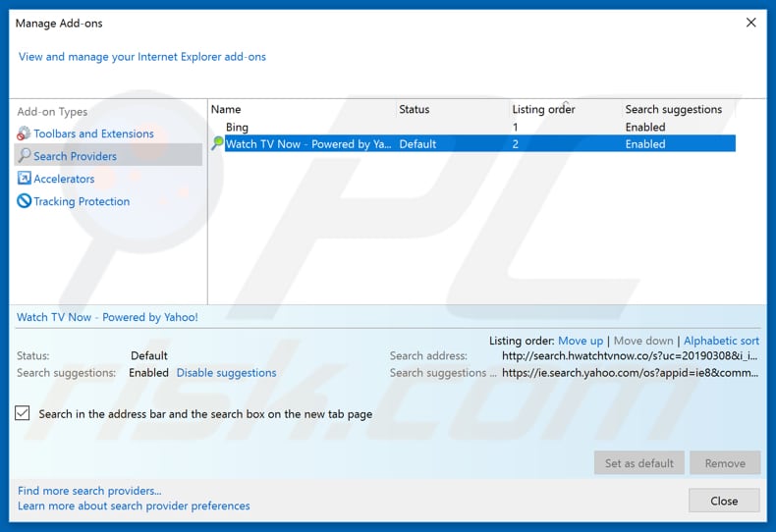Screen dimensions: 776x532
Task: Click the Default status cell of Watch TV Now
Action: coord(417,144)
